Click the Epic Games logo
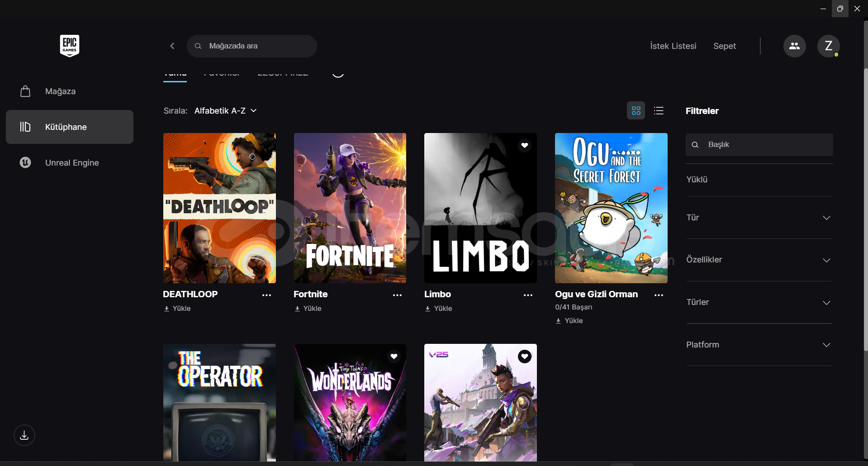This screenshot has height=466, width=868. (x=70, y=46)
